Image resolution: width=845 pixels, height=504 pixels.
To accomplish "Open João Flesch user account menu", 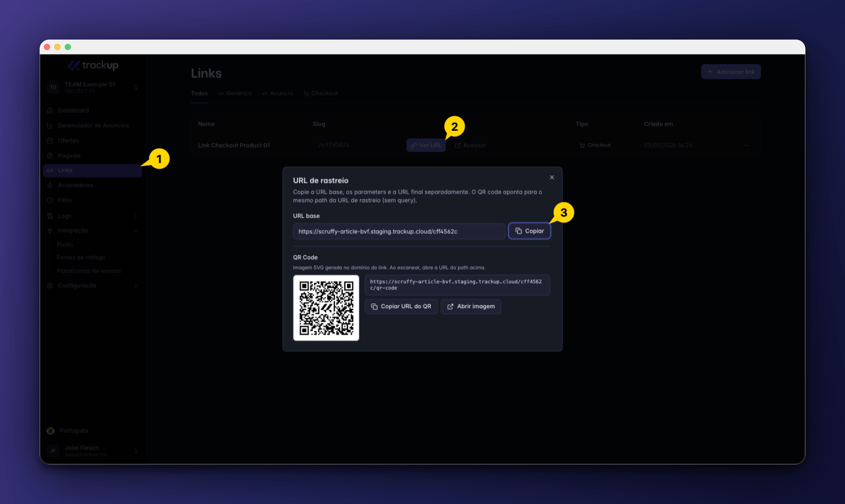I will (92, 451).
